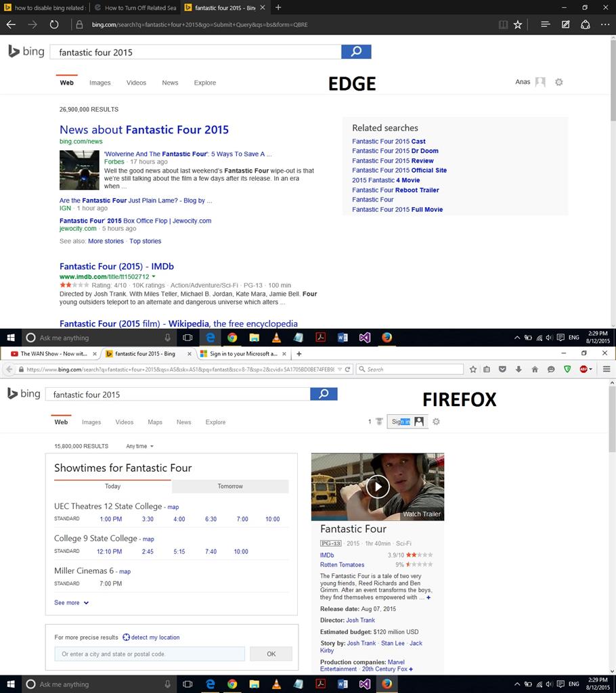Image resolution: width=616 pixels, height=693 pixels.
Task: Open Fantastic Four 2015 Cast related search
Action: click(389, 141)
